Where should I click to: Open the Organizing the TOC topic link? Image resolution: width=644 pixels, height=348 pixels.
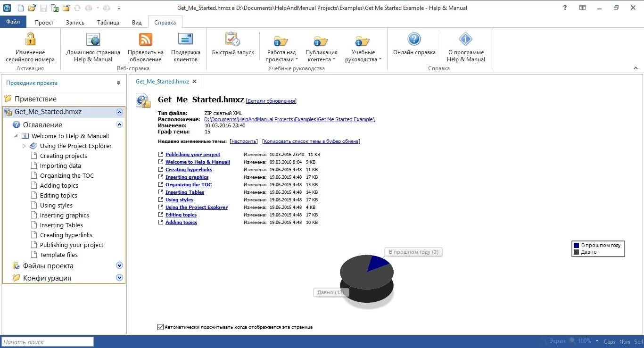pos(189,184)
